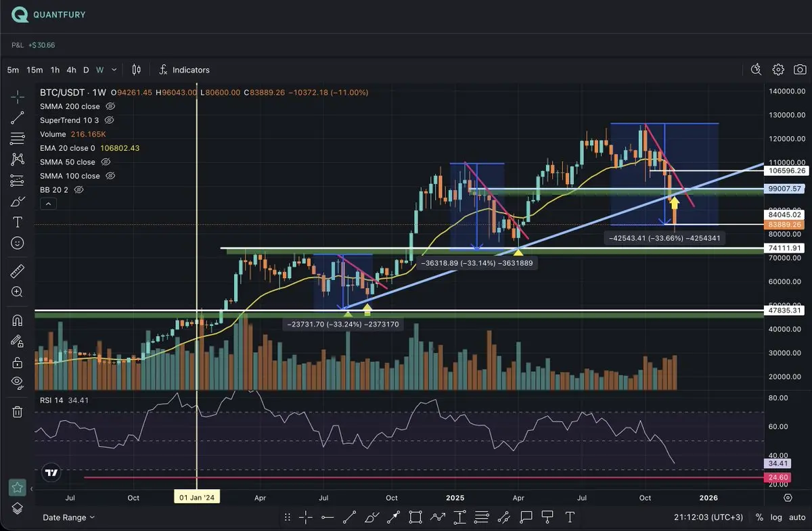Screen dimensions: 812x531
Task: Click the BTC/USDT symbol title
Action: (63, 93)
